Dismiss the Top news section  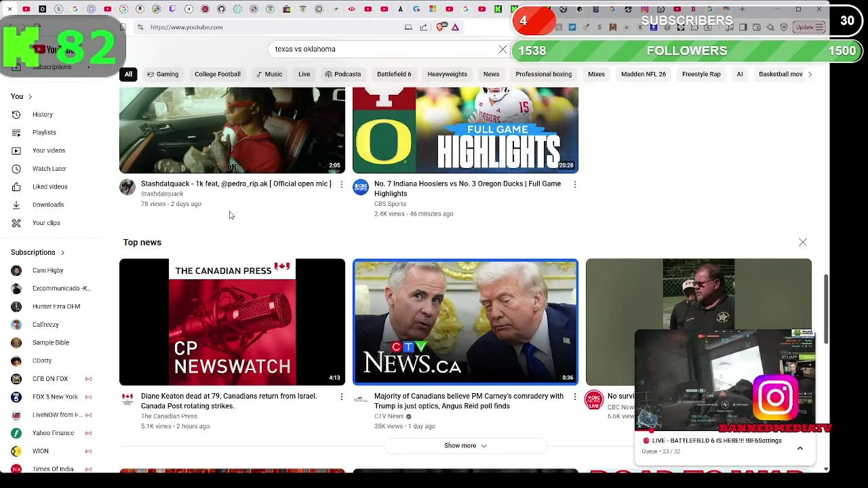click(x=803, y=242)
